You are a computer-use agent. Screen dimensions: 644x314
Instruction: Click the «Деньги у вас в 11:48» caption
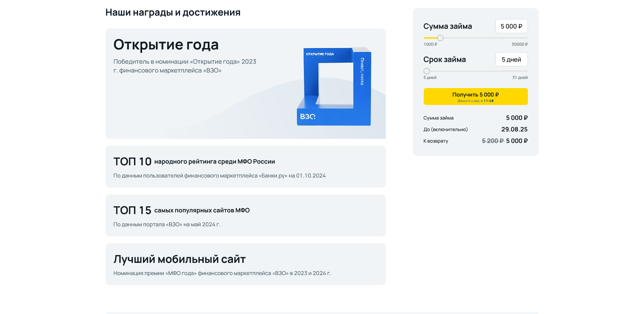pos(475,100)
